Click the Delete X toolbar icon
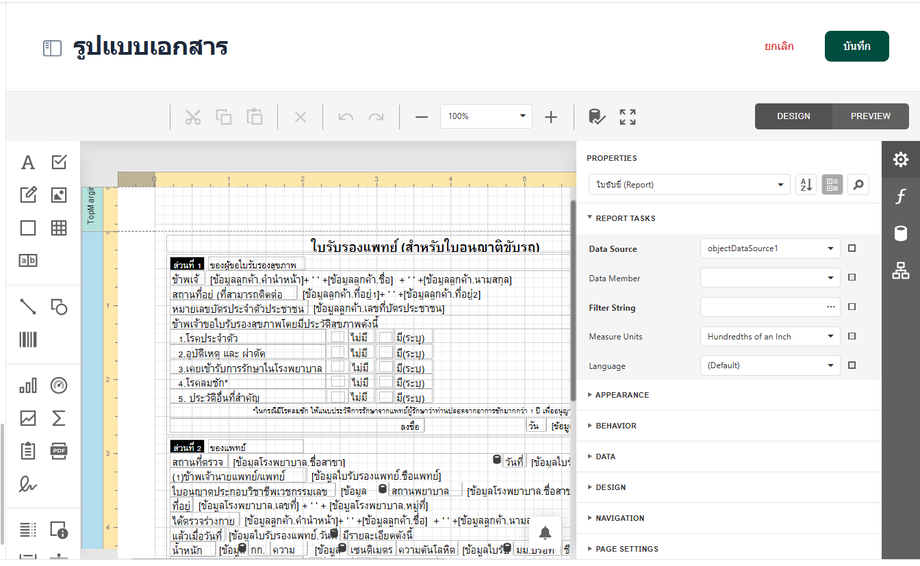The height and width of the screenshot is (566, 920). click(x=300, y=117)
